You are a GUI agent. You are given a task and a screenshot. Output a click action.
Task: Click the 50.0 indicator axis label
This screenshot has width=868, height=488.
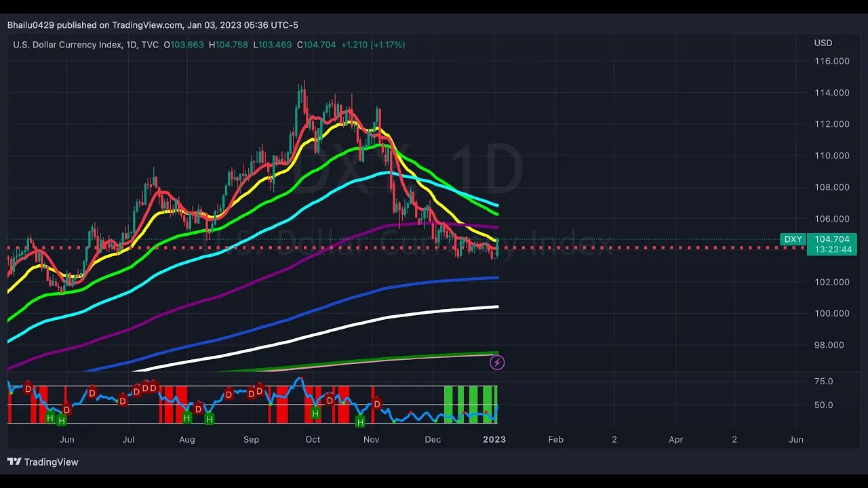(x=823, y=405)
